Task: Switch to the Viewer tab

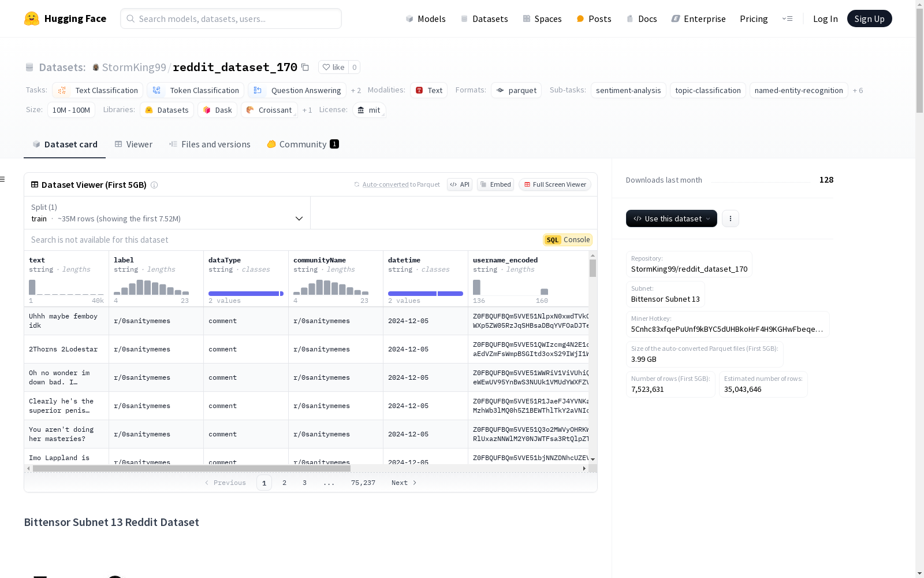Action: [133, 144]
